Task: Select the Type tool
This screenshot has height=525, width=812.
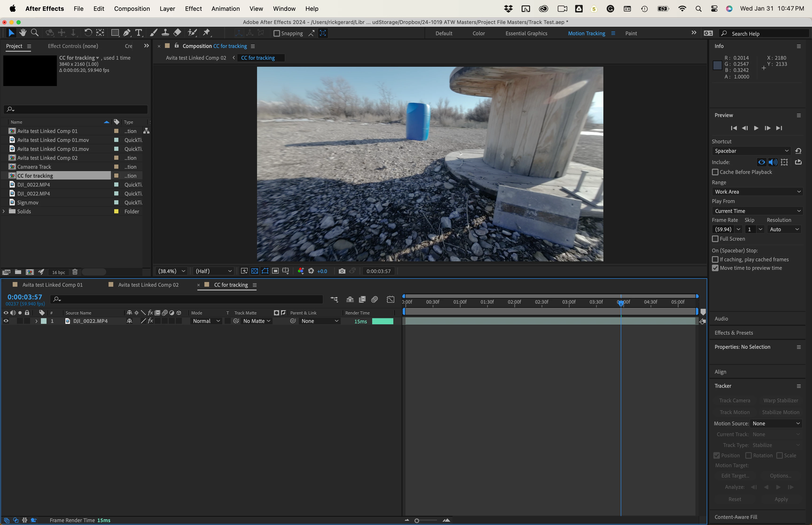Action: tap(138, 33)
